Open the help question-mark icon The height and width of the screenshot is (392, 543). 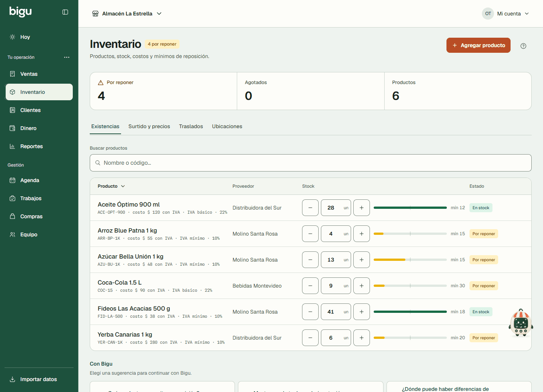click(523, 46)
